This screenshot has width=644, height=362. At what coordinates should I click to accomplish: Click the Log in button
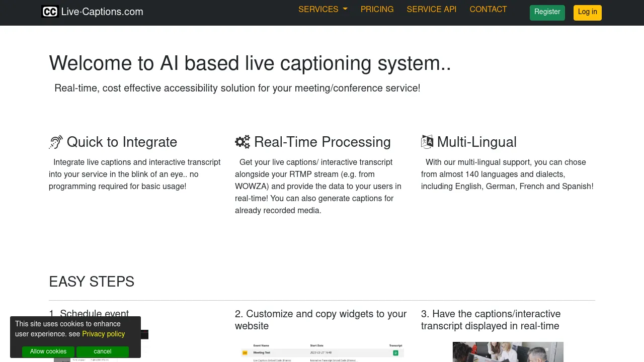[587, 12]
